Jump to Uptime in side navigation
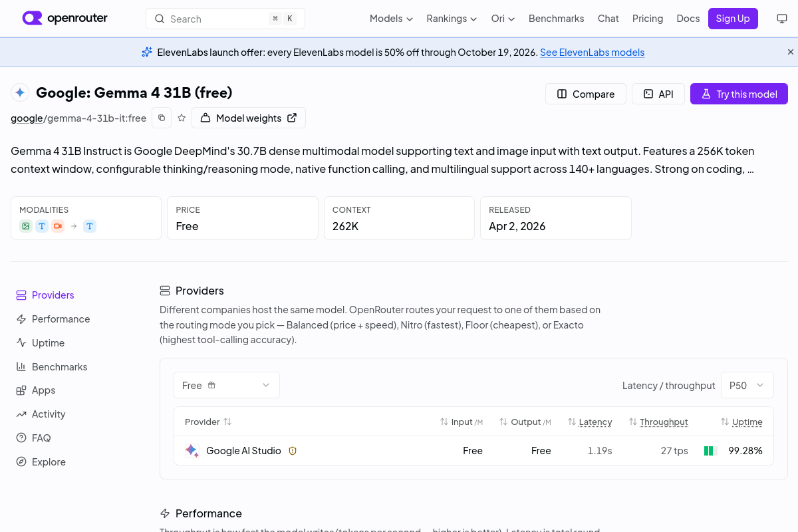 40,343
